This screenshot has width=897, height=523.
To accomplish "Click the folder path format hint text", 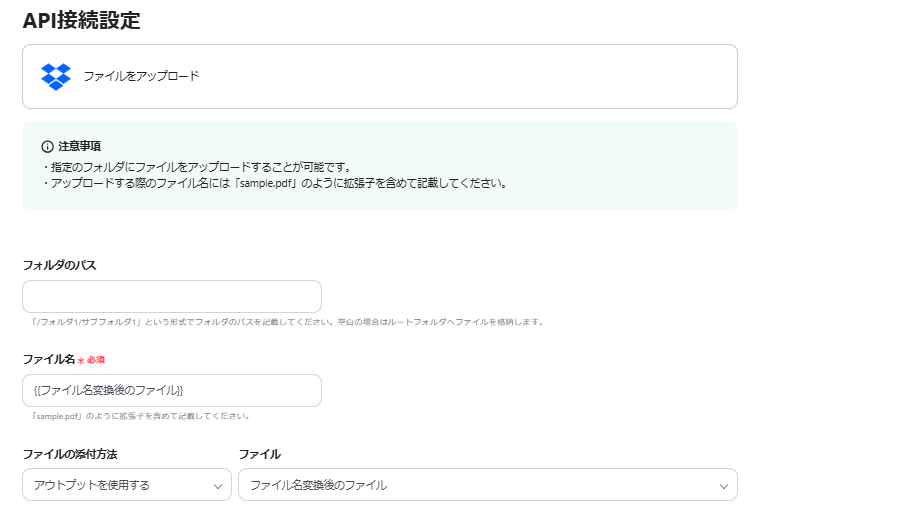I will click(287, 322).
